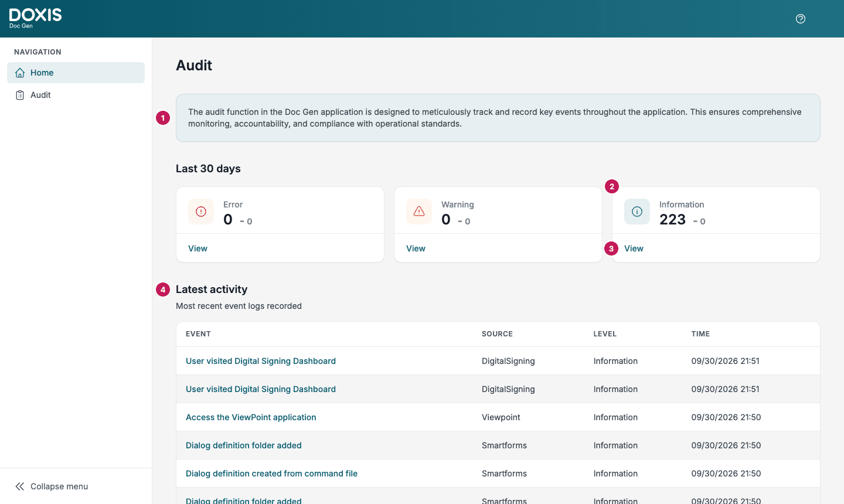
Task: Collapse the menu using Collapse menu label
Action: [x=59, y=486]
